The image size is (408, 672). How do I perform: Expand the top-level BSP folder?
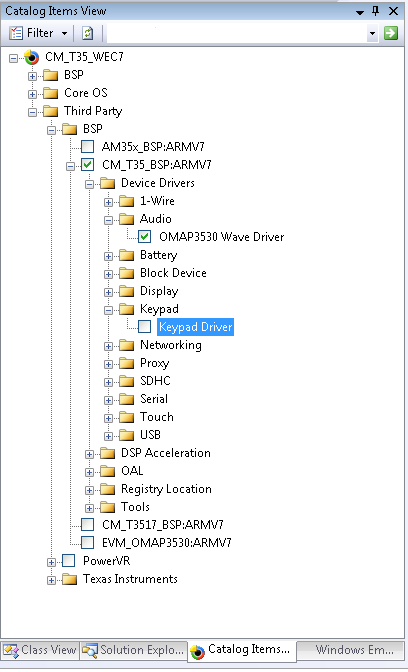[32, 76]
